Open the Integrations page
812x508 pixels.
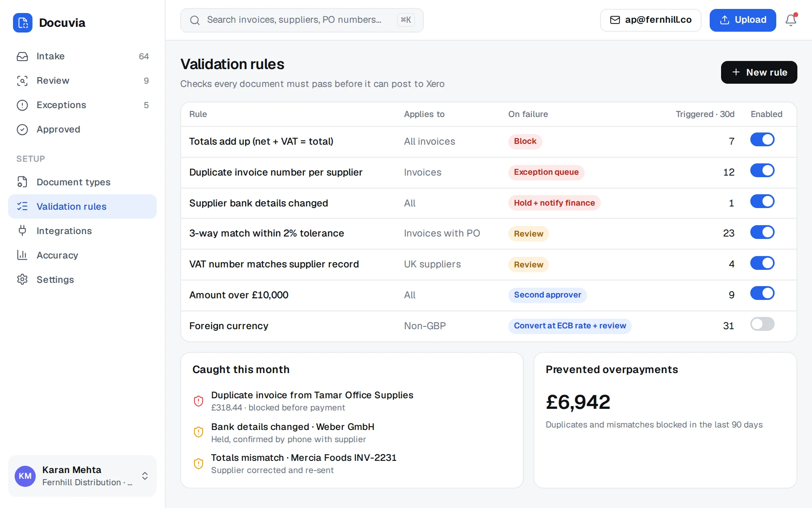click(x=82, y=231)
